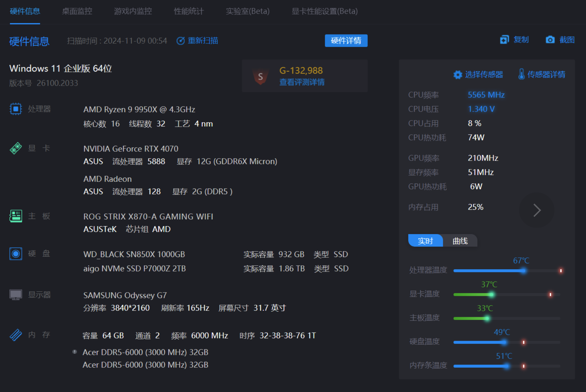
Task: Click the motherboard icon
Action: 15,216
